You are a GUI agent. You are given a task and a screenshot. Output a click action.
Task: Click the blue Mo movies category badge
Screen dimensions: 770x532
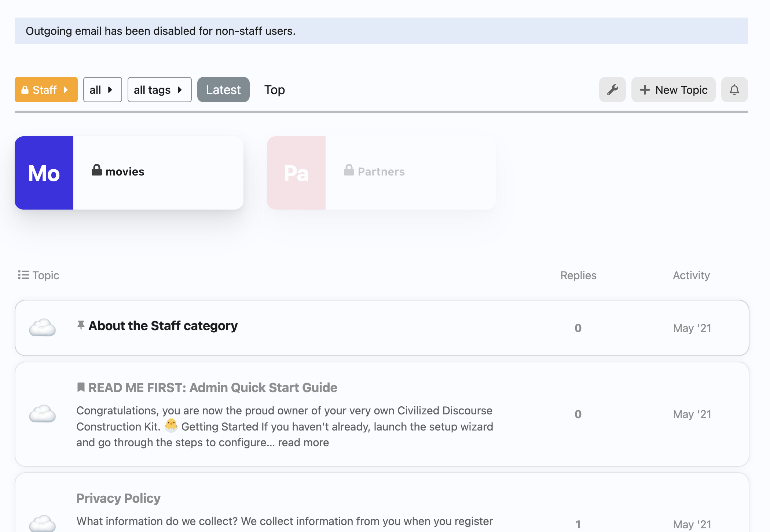click(x=44, y=173)
